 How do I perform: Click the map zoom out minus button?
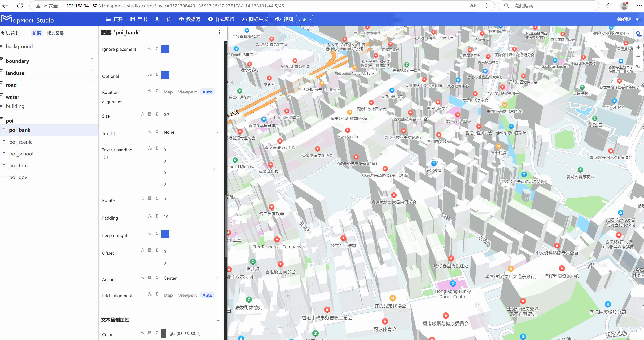click(x=638, y=57)
